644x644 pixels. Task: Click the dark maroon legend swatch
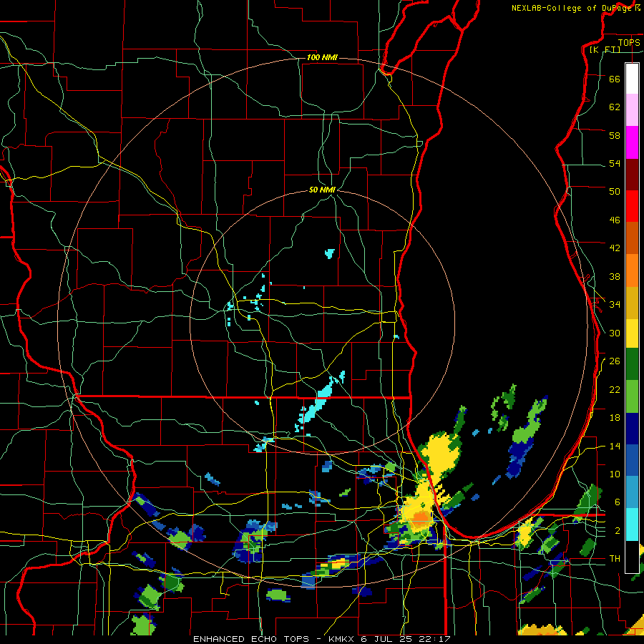632,175
